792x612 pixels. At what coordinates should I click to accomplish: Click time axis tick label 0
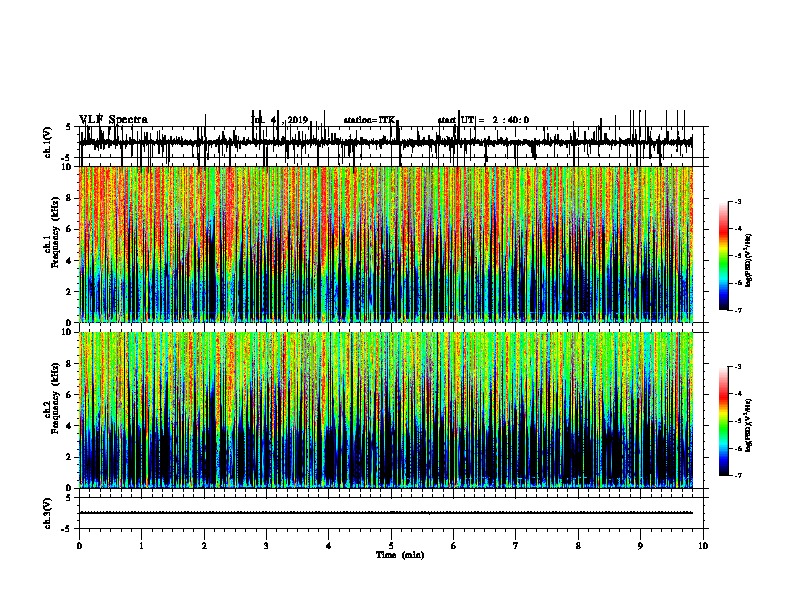point(79,545)
